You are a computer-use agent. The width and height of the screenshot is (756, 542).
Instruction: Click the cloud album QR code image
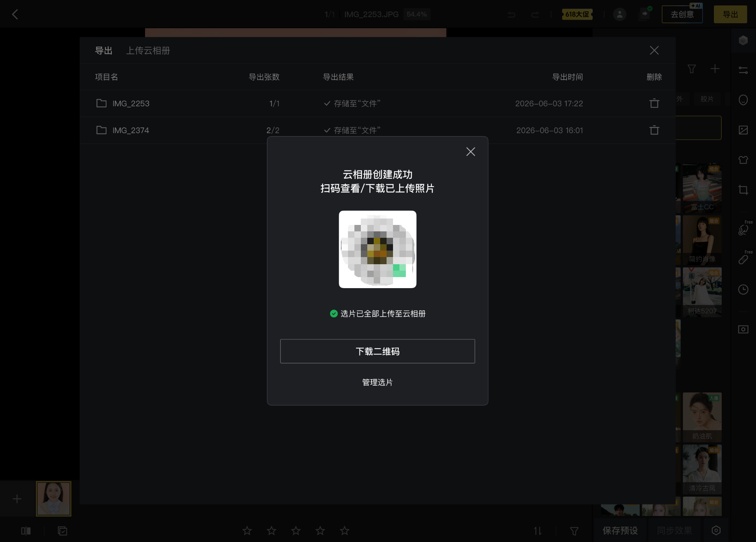click(x=378, y=249)
